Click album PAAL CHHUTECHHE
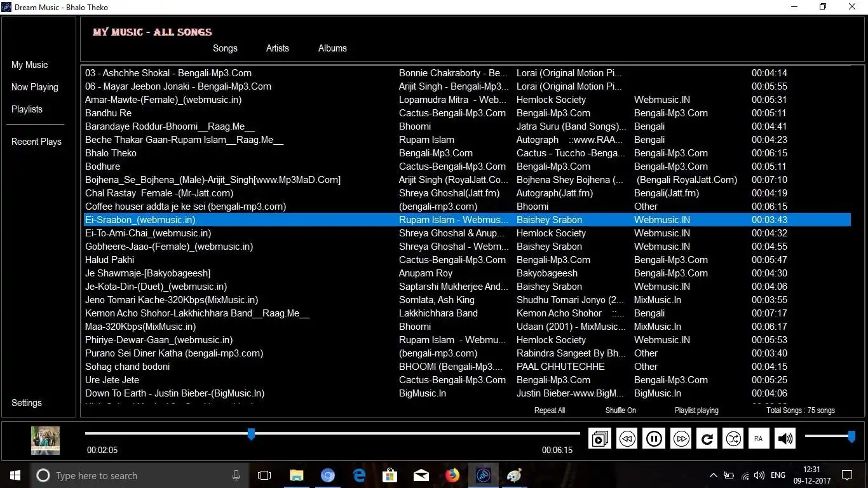This screenshot has height=488, width=868. (x=560, y=367)
